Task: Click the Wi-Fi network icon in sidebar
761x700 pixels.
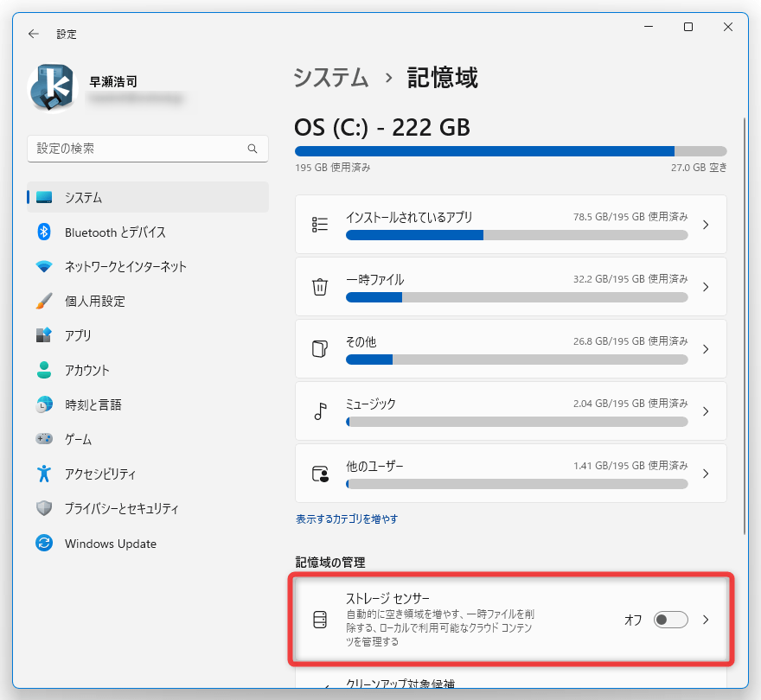Action: (x=44, y=266)
